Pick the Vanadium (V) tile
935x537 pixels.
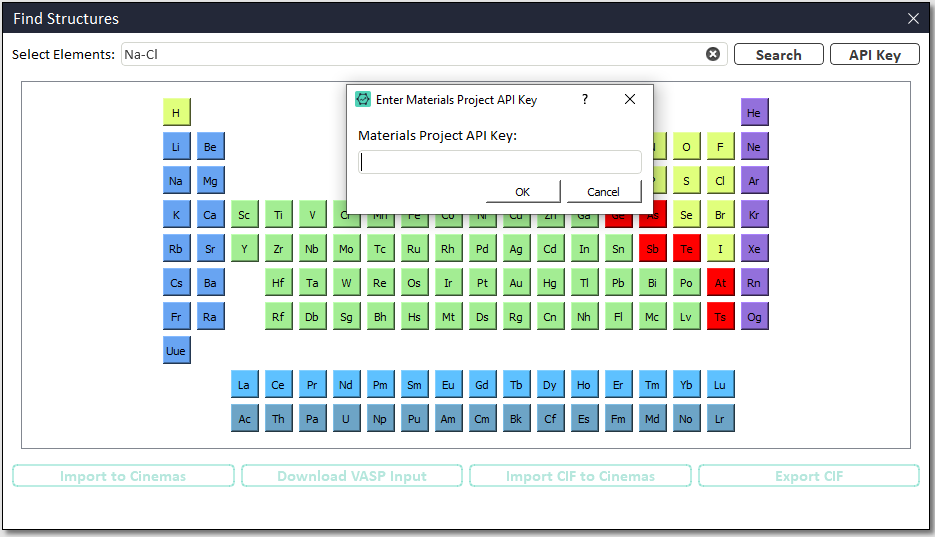[x=312, y=214]
